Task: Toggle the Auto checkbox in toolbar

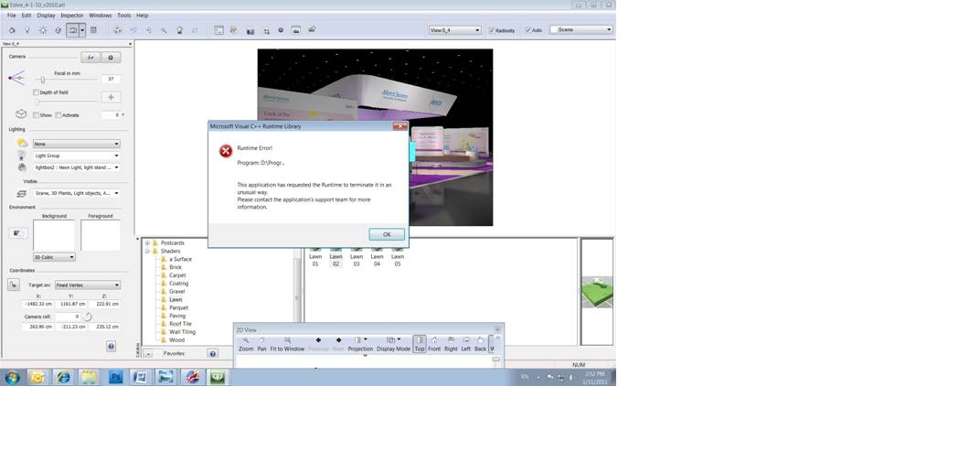Action: [527, 30]
